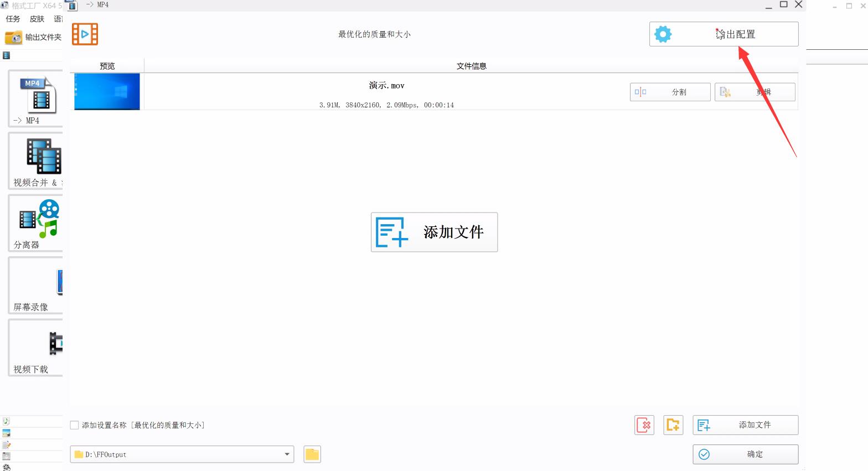Click the 最优化的质量和大小 profile label
The image size is (868, 471).
tap(374, 34)
